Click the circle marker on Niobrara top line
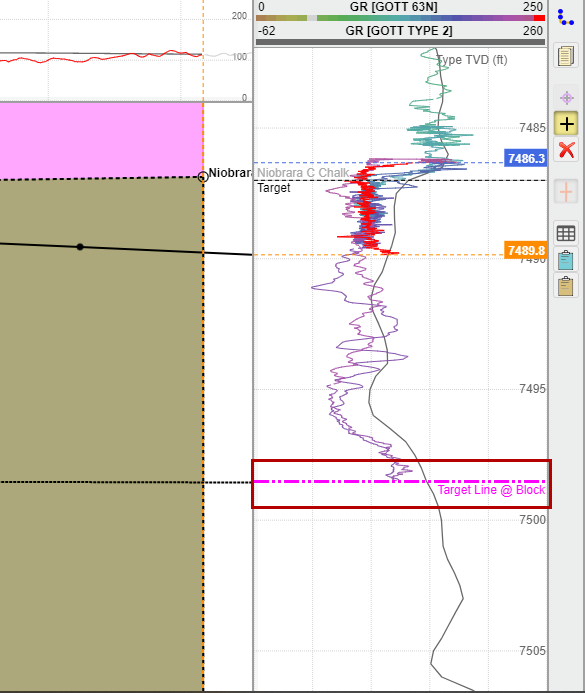 point(202,177)
